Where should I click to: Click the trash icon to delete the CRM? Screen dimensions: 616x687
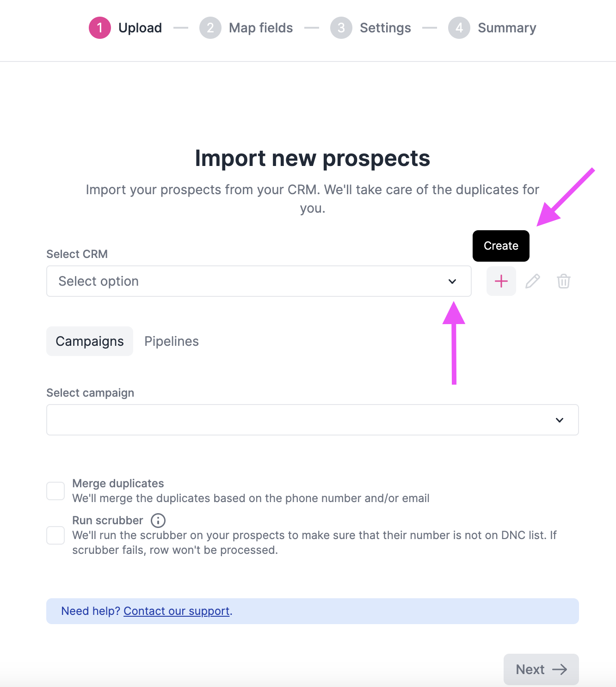[563, 281]
